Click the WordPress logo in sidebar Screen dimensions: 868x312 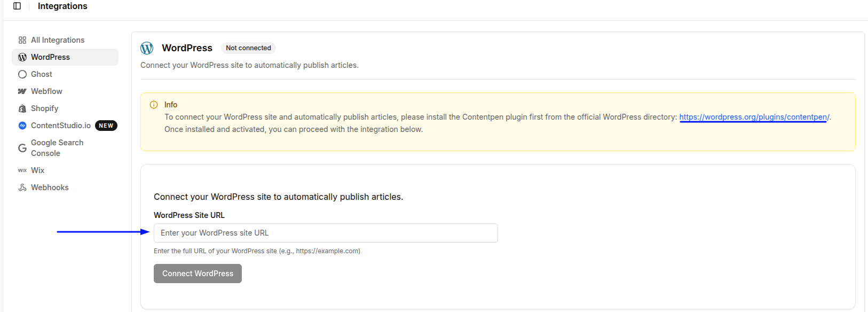[22, 57]
